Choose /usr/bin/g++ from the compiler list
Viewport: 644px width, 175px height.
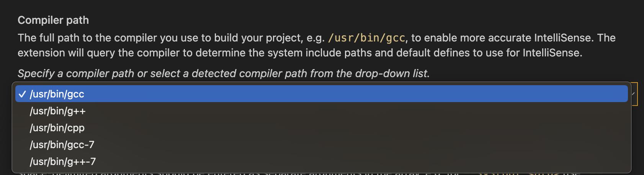pos(58,111)
